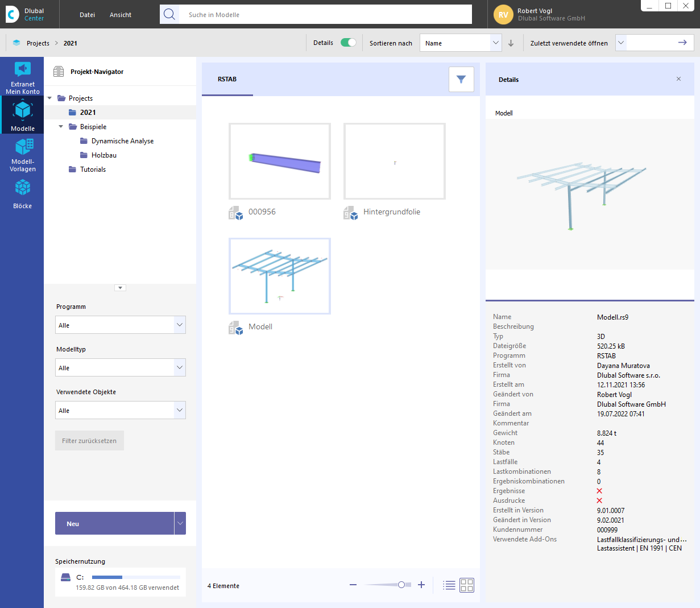Click breadcrumb layers icon
Viewport: 700px width, 608px height.
[x=16, y=43]
